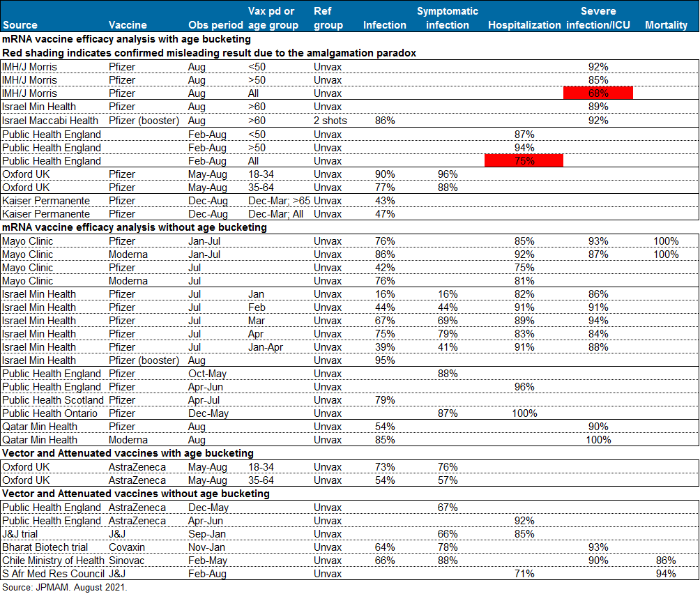Click the 86% mortality value for Sinovac
The width and height of the screenshot is (700, 594).
point(666,561)
